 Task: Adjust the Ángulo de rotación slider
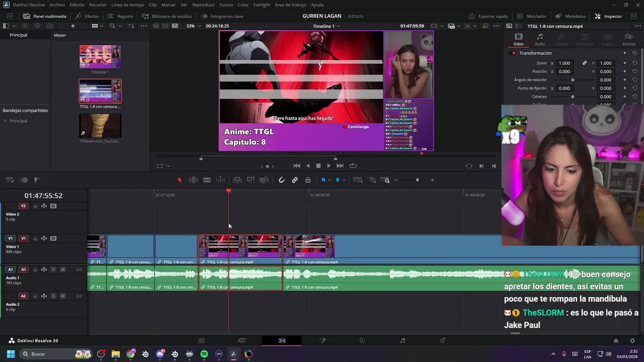[x=573, y=80]
